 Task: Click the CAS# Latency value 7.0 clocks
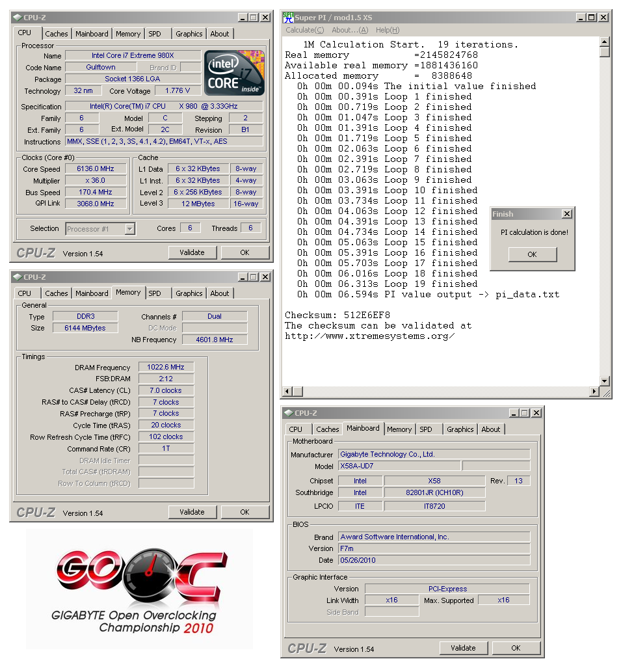click(166, 390)
